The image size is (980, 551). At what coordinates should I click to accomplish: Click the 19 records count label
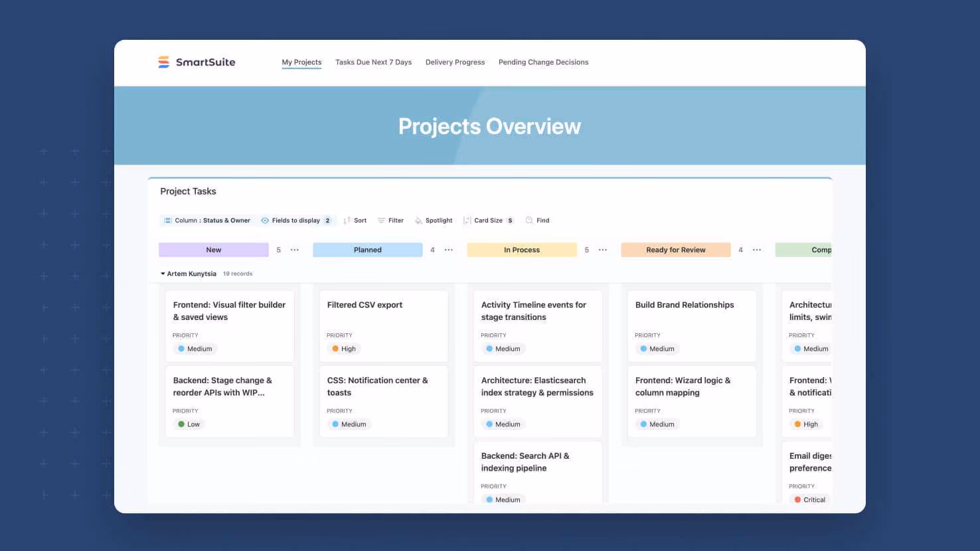[238, 274]
